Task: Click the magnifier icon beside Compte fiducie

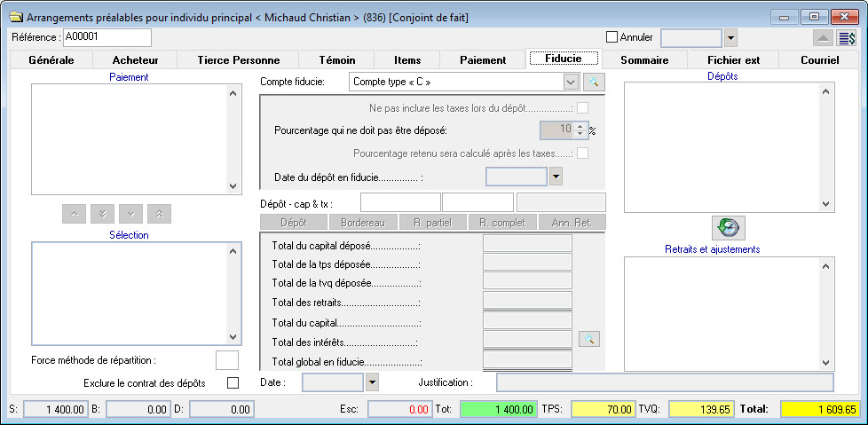Action: click(593, 82)
